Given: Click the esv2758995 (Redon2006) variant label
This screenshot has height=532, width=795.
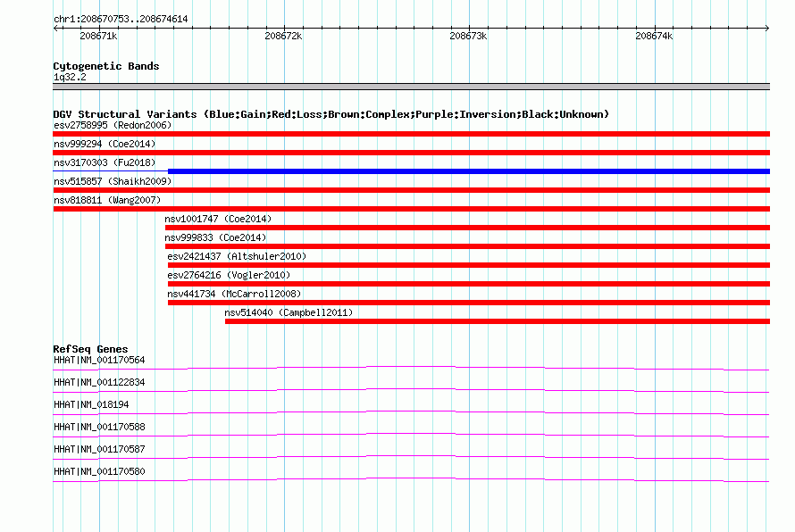Looking at the screenshot, I should tap(113, 125).
